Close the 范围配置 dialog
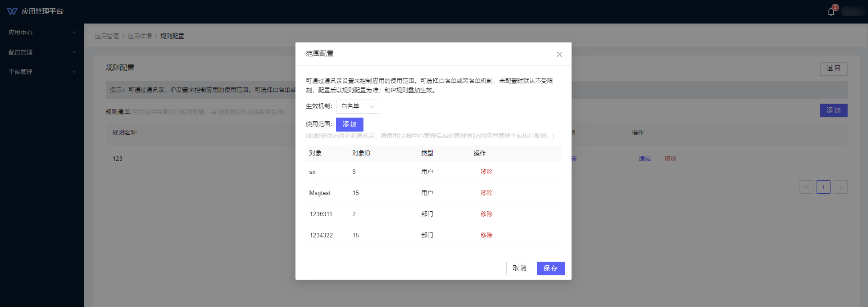This screenshot has height=307, width=868. [559, 54]
